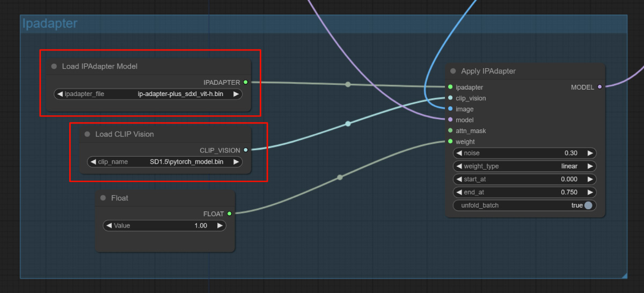Collapse the Load CLIP Vision node dot
Viewport: 644px width, 293px height.
(87, 134)
